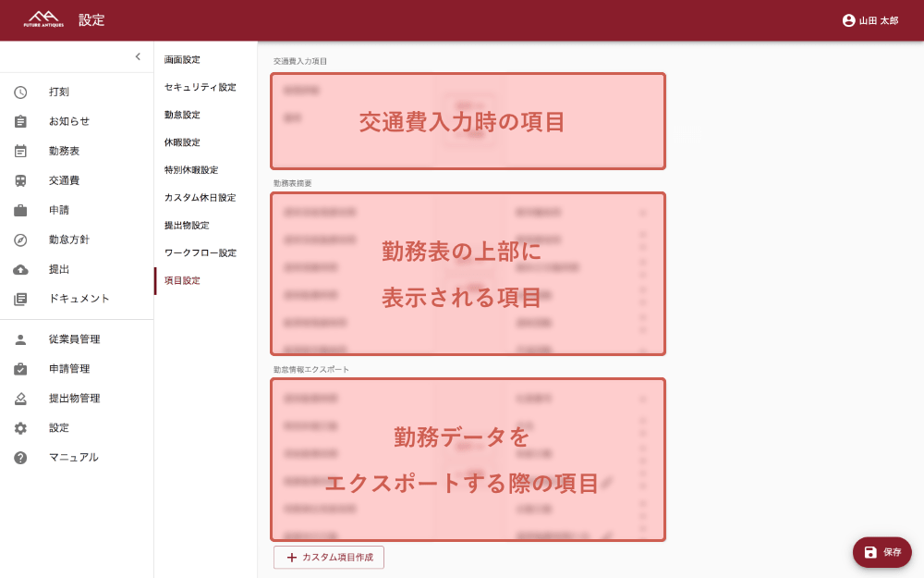Open 勤怠方針 compass icon

click(x=20, y=240)
